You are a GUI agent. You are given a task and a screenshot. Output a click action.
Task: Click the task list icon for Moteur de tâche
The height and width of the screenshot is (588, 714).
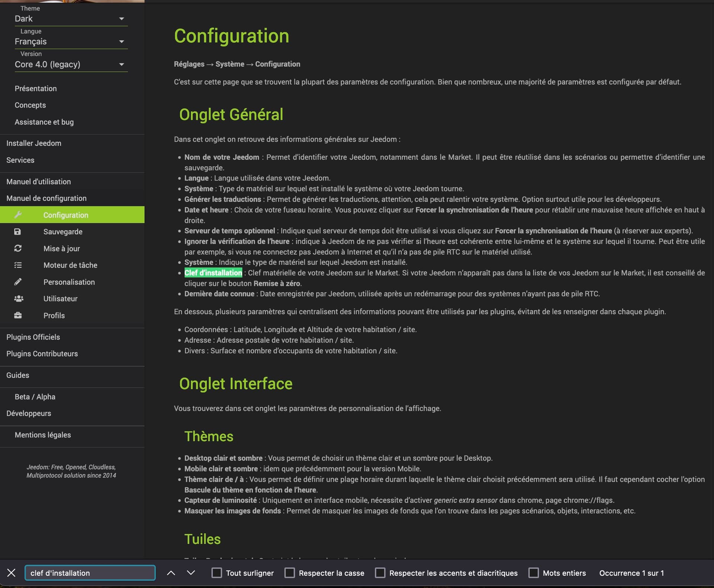18,265
